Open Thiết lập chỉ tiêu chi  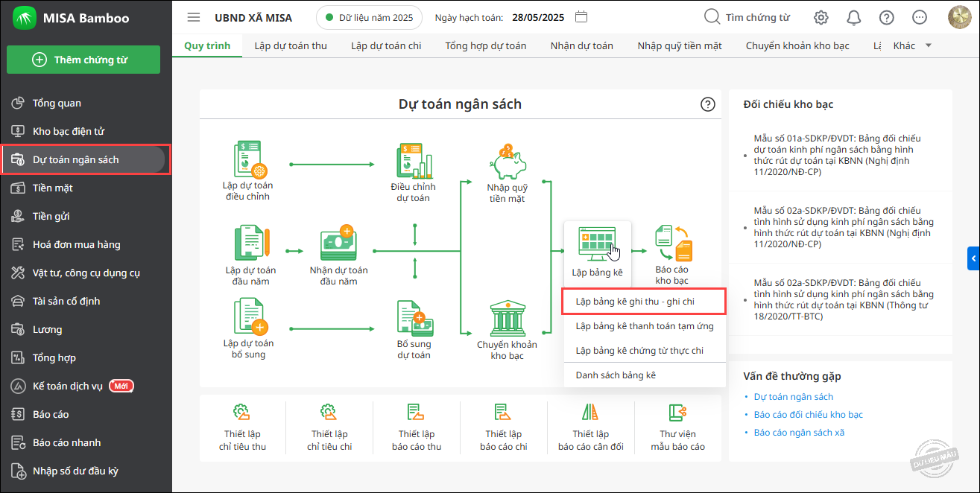[329, 427]
